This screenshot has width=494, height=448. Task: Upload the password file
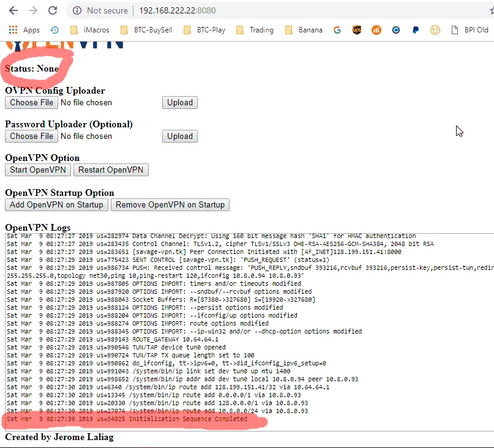180,136
